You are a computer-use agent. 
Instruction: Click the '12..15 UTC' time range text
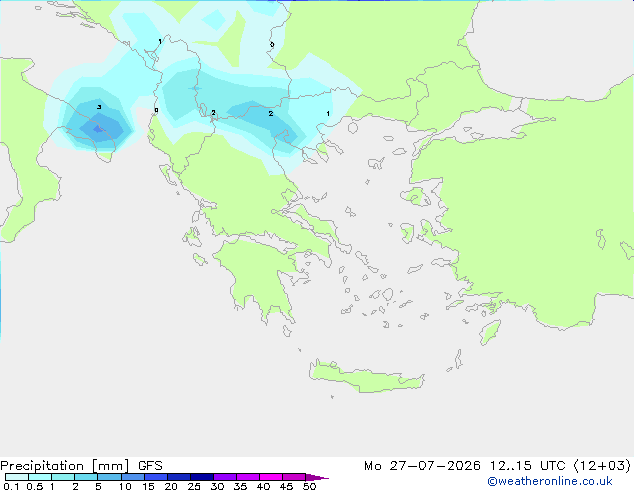527,466
